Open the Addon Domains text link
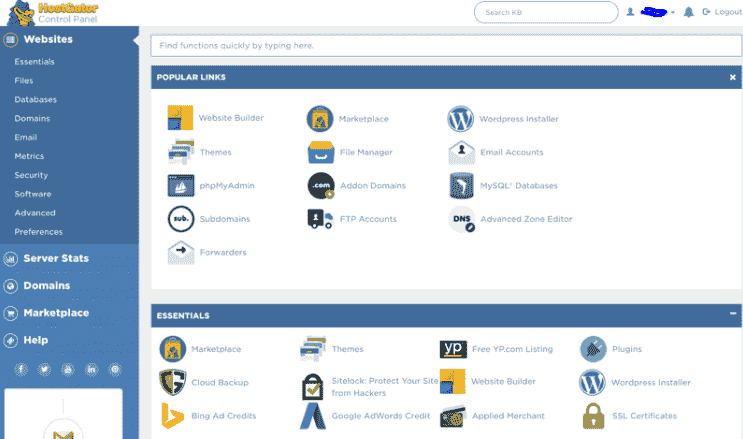The height and width of the screenshot is (439, 743). coord(373,185)
